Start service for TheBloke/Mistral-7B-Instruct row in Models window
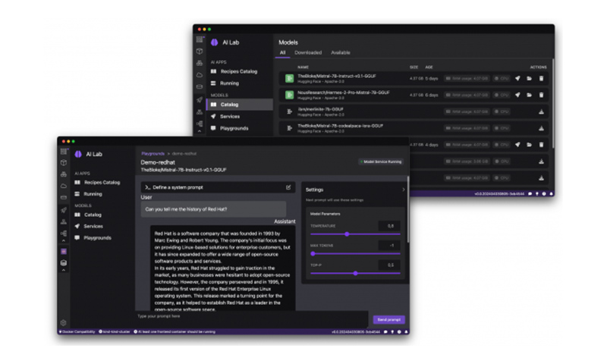Image resolution: width=607 pixels, height=364 pixels. pyautogui.click(x=517, y=79)
